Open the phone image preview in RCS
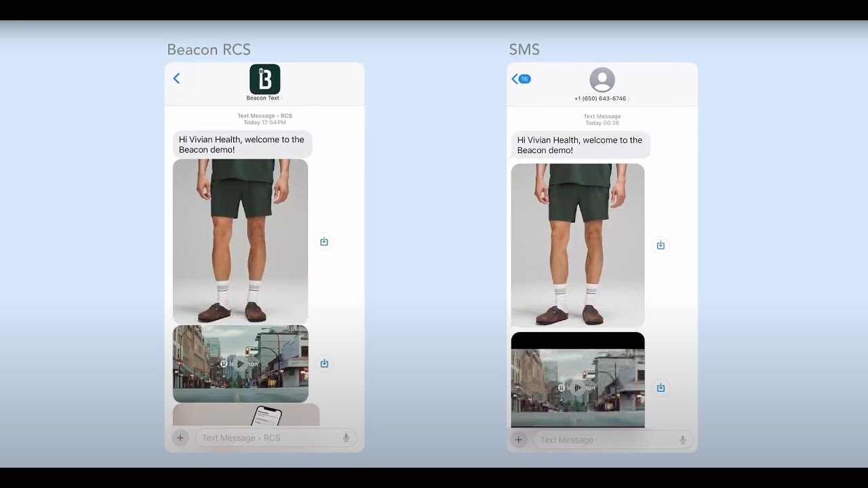This screenshot has width=868, height=488. click(x=246, y=415)
